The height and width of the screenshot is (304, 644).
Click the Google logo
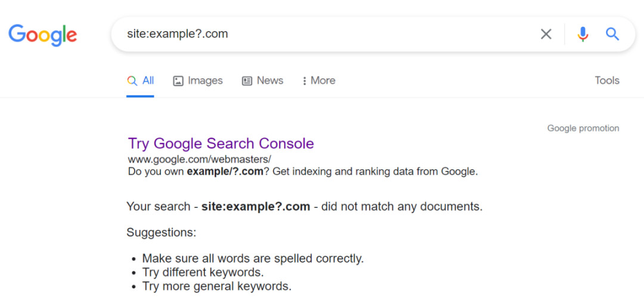point(42,34)
